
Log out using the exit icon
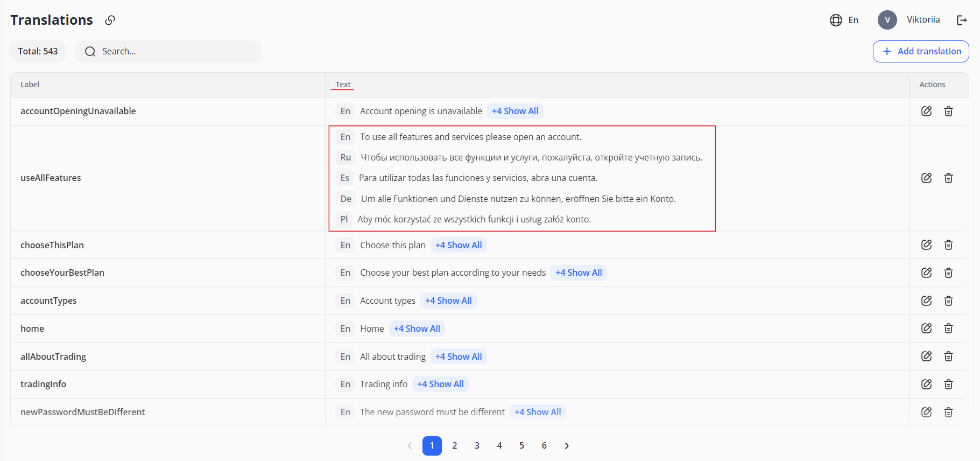pyautogui.click(x=962, y=20)
